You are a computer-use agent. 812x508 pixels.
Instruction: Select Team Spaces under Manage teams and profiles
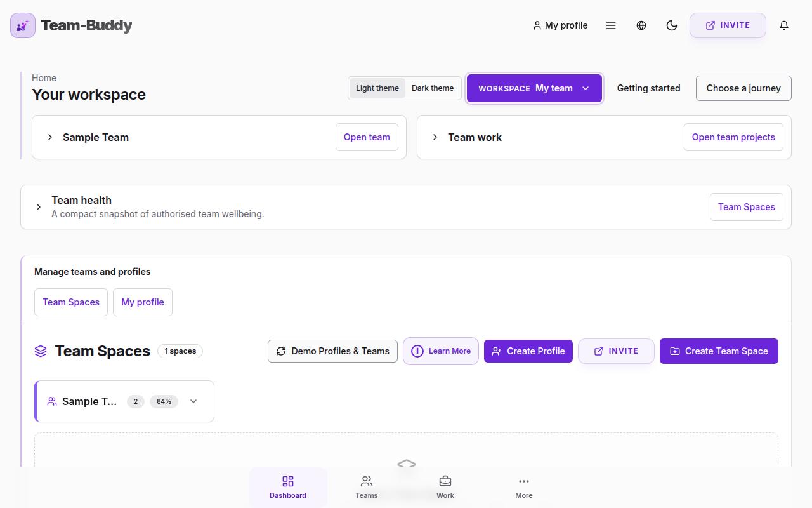click(x=71, y=302)
